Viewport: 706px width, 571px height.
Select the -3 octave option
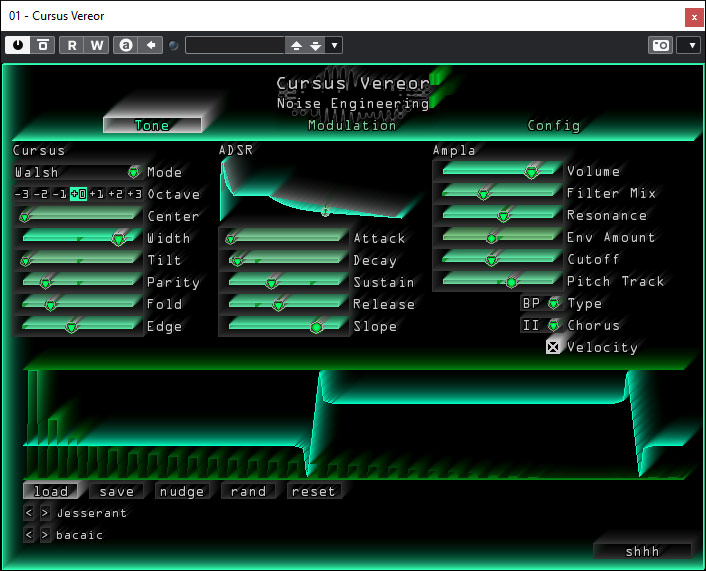[x=22, y=194]
